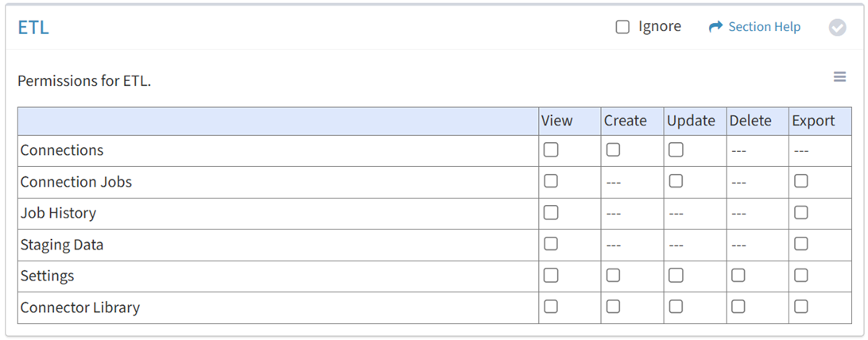Click the ETL section title
Image resolution: width=868 pixels, height=340 pixels.
click(x=33, y=28)
